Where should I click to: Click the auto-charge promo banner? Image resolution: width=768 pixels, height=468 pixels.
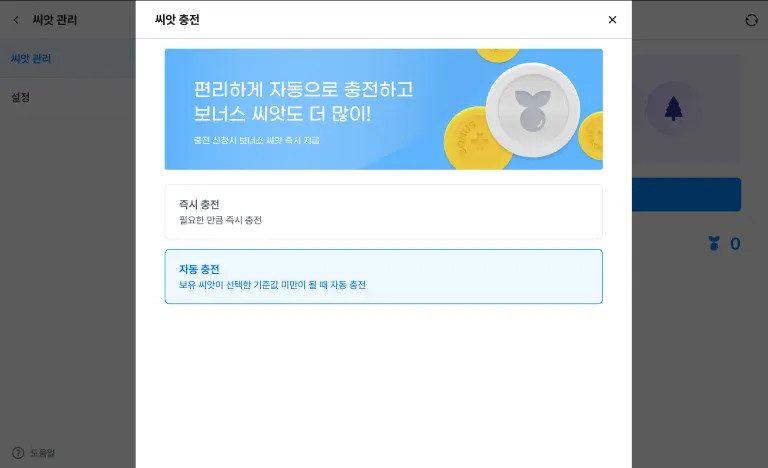(384, 109)
